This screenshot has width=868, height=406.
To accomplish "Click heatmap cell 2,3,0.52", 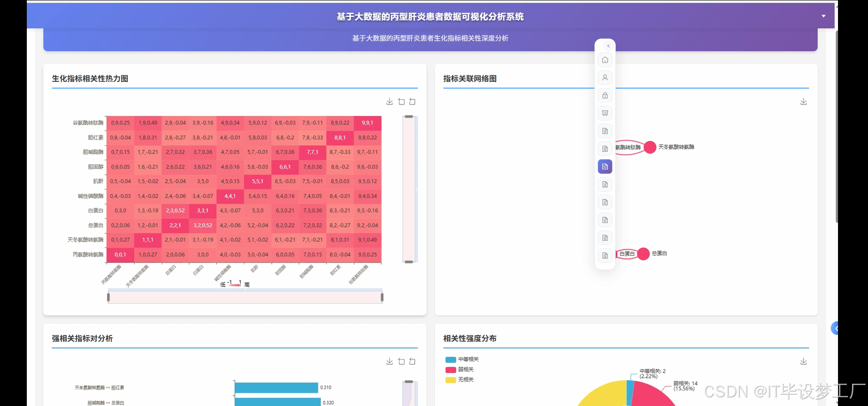I will click(175, 211).
